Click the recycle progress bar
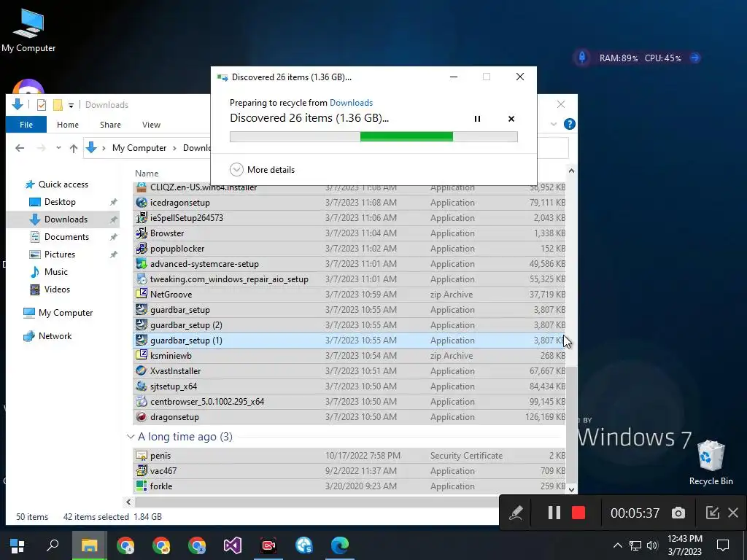This screenshot has width=747, height=560. 373,137
